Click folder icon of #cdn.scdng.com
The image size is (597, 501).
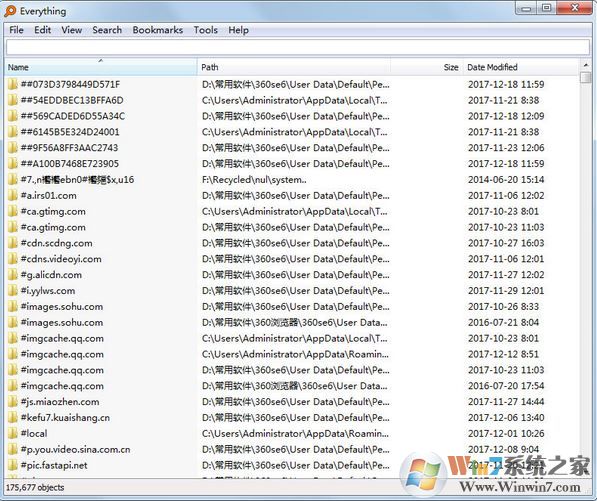[x=13, y=243]
